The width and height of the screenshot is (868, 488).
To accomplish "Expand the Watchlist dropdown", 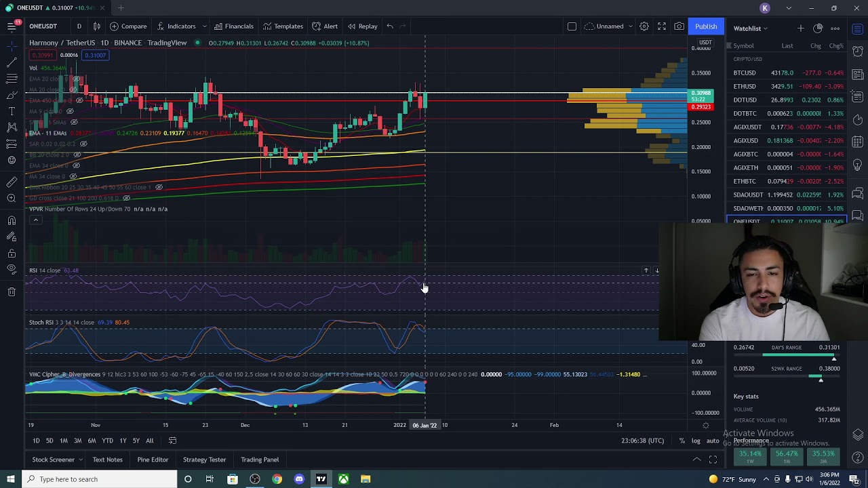I will (x=750, y=28).
